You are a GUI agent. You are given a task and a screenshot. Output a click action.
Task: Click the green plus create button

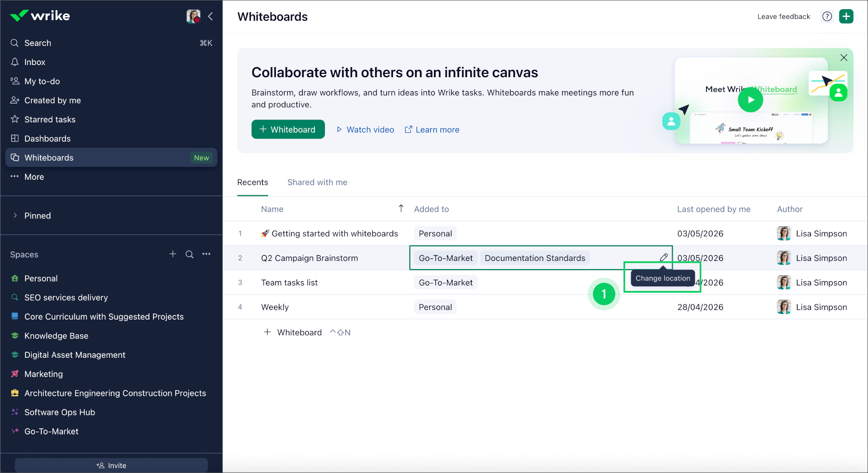(846, 16)
